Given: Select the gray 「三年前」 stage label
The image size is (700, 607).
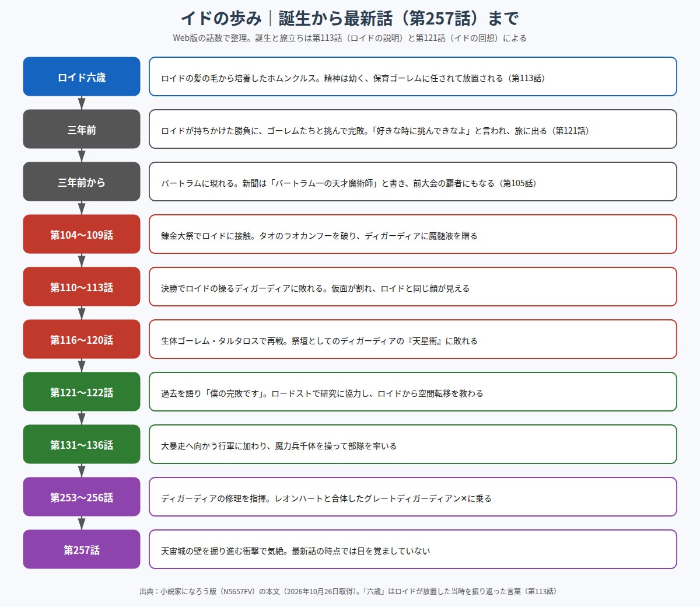Looking at the screenshot, I should [82, 129].
